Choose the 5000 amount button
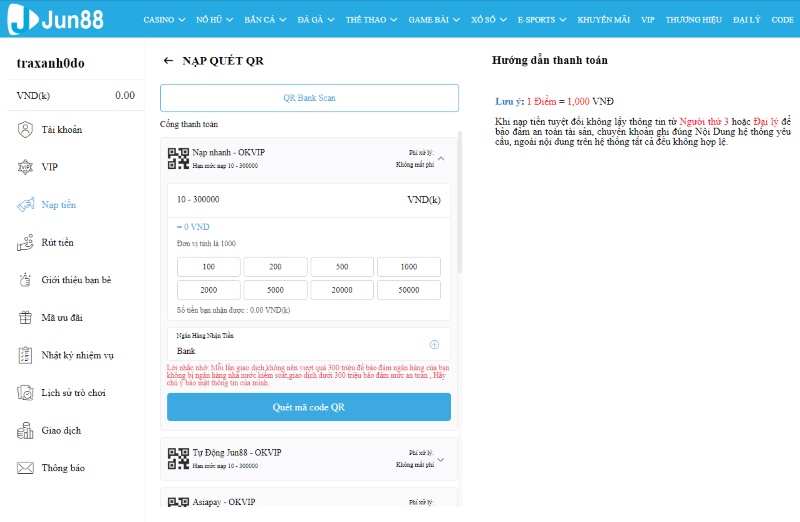This screenshot has width=800, height=522. pyautogui.click(x=276, y=290)
